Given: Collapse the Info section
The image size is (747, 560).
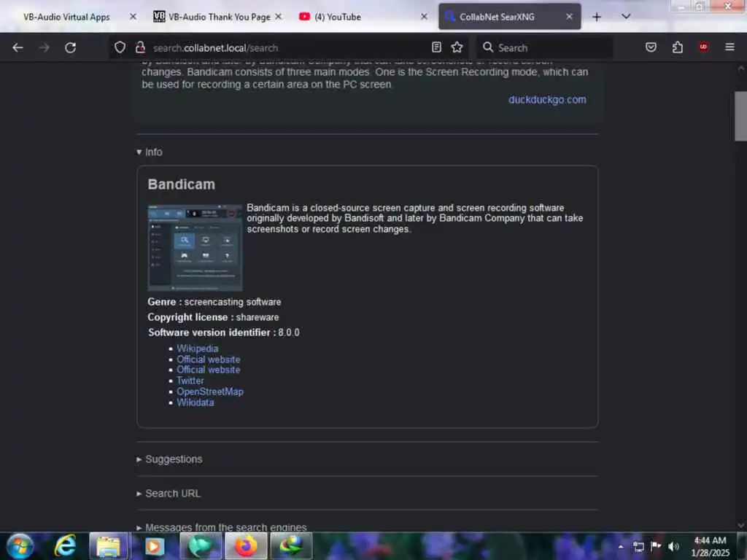Looking at the screenshot, I should tap(150, 152).
